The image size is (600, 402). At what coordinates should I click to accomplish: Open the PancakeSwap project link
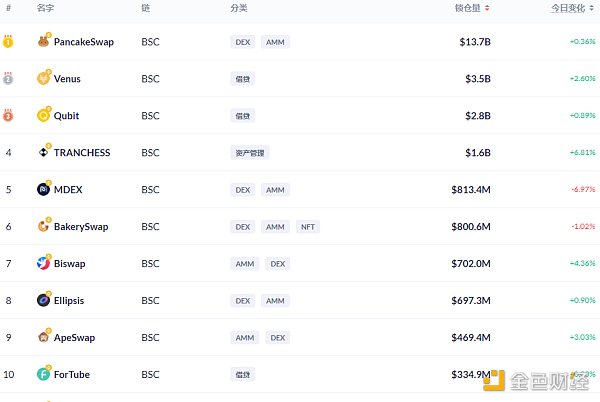pos(82,42)
